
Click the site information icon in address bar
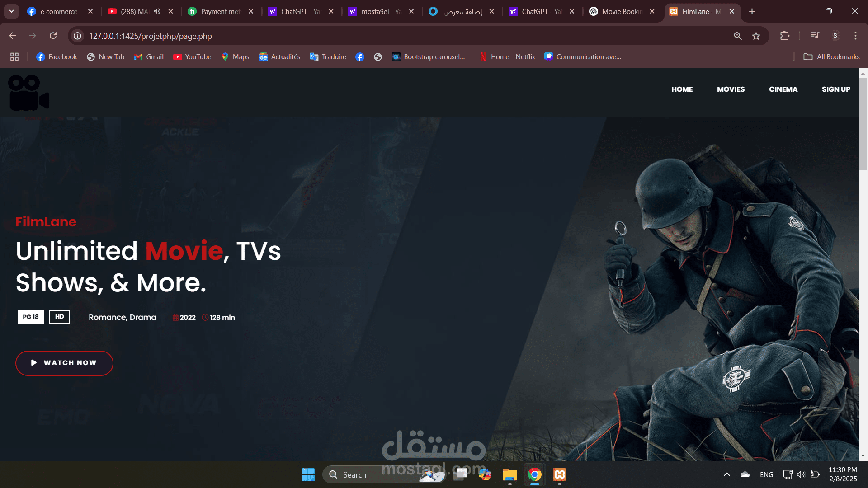78,36
